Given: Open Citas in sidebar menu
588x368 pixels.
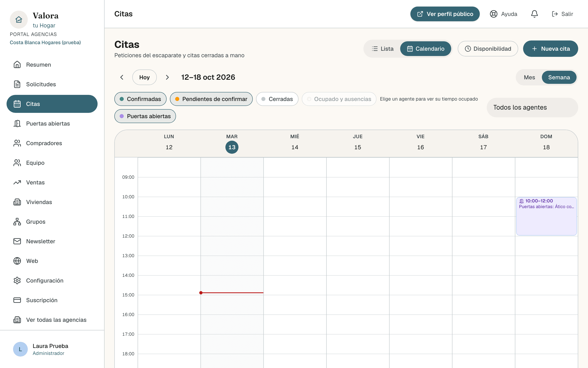Looking at the screenshot, I should [52, 104].
